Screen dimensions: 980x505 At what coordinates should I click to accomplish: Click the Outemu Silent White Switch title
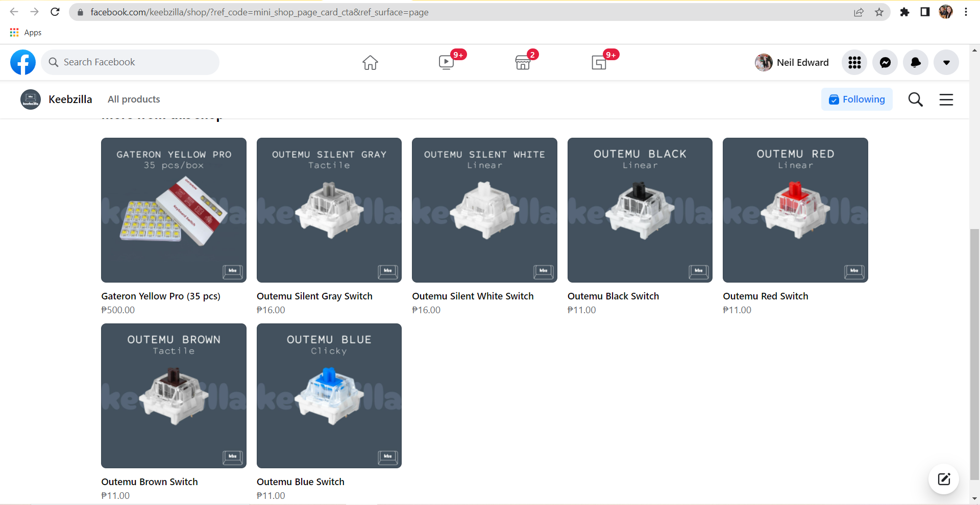[x=473, y=296]
